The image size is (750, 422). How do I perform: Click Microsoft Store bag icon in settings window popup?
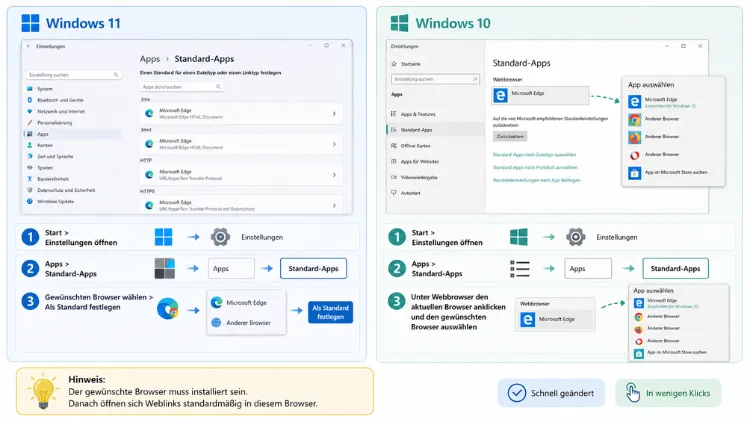pyautogui.click(x=635, y=173)
